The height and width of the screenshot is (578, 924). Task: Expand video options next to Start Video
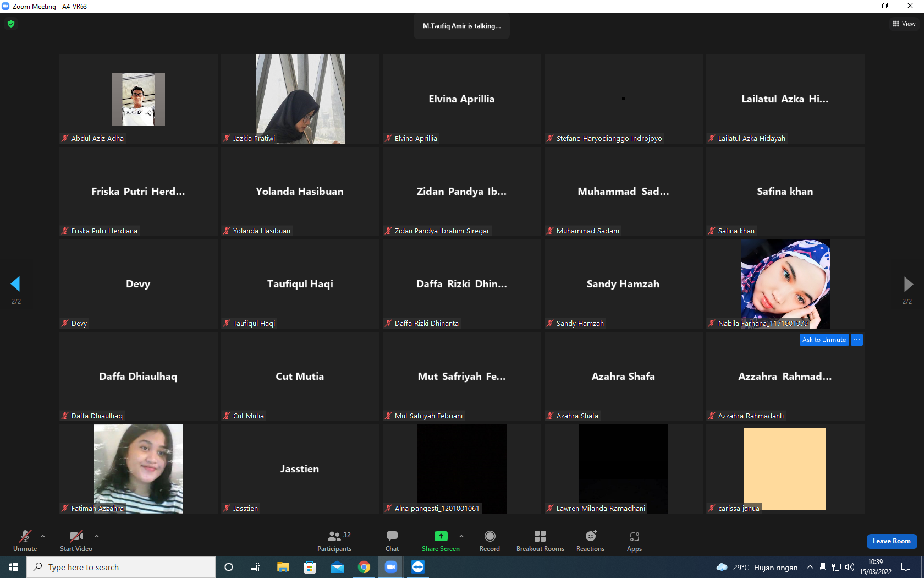pos(97,536)
